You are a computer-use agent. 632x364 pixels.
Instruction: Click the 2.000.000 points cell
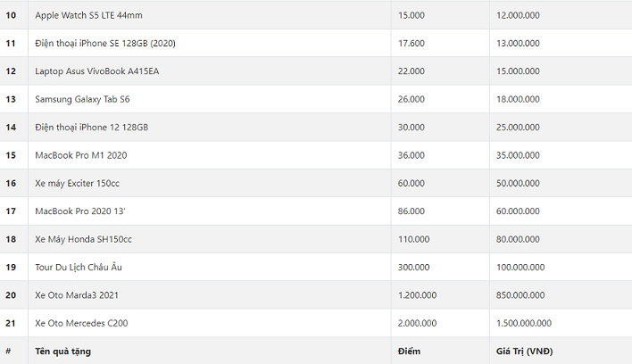418,323
